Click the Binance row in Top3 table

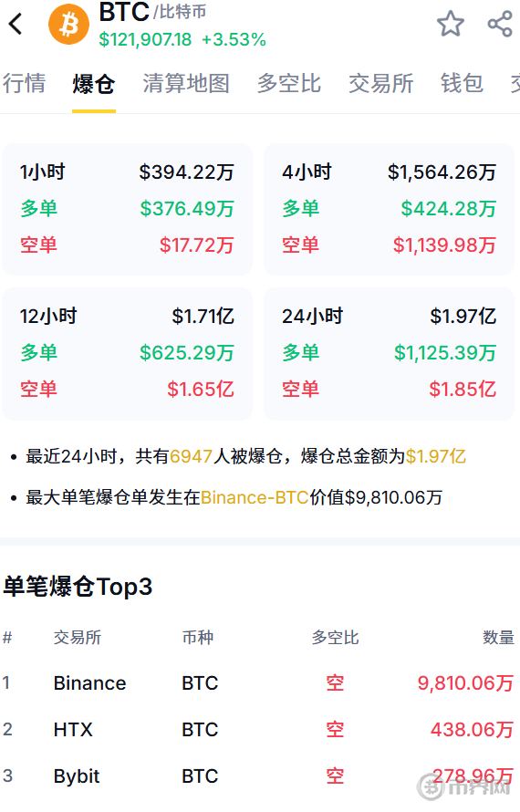pos(258,683)
